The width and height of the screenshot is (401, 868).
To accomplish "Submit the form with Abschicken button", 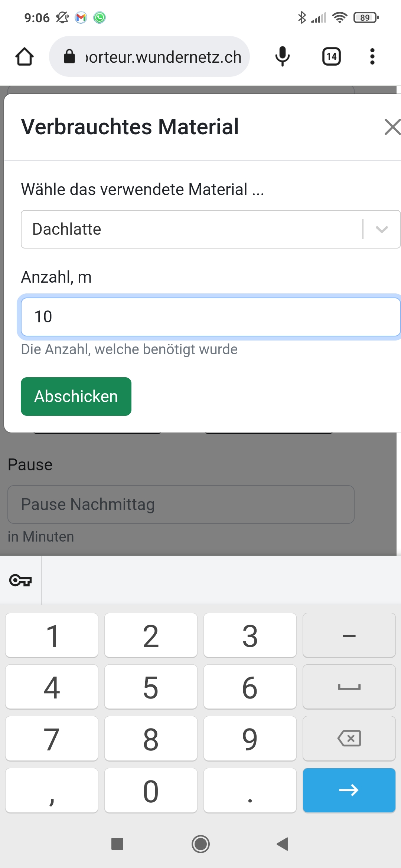I will coord(76,397).
